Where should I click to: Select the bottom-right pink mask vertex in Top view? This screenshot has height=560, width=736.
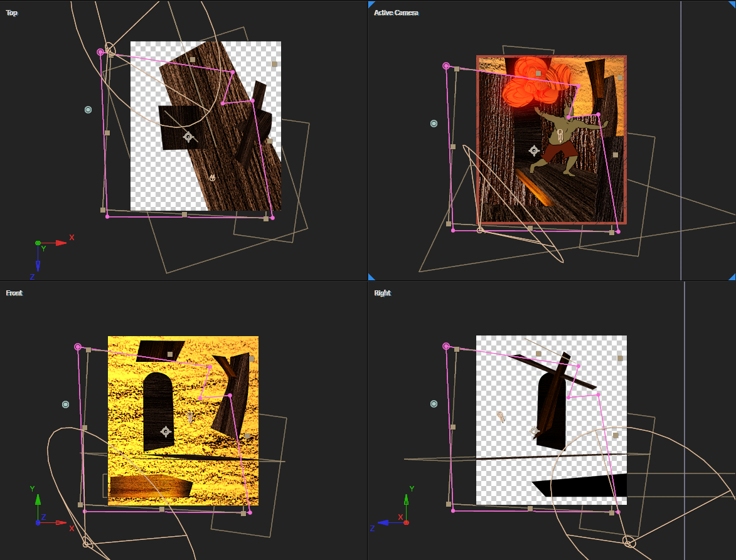pyautogui.click(x=273, y=218)
